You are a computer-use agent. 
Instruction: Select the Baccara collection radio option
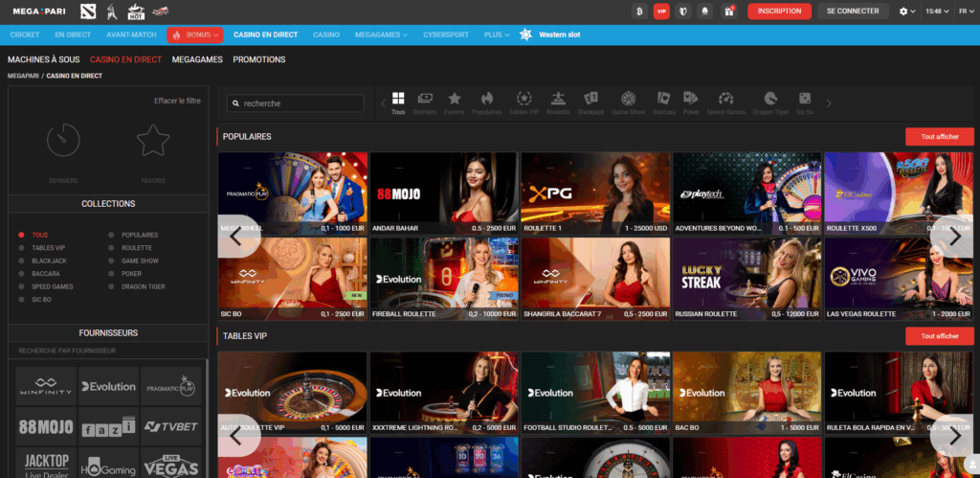[x=21, y=274]
